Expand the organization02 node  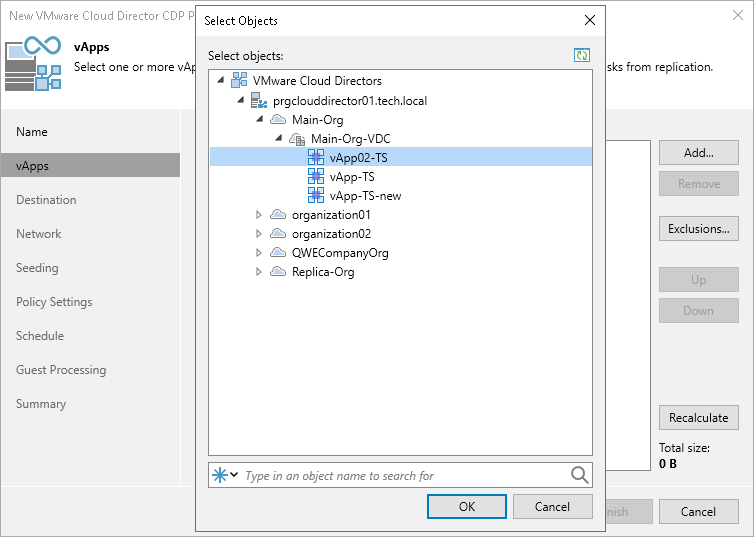[259, 234]
